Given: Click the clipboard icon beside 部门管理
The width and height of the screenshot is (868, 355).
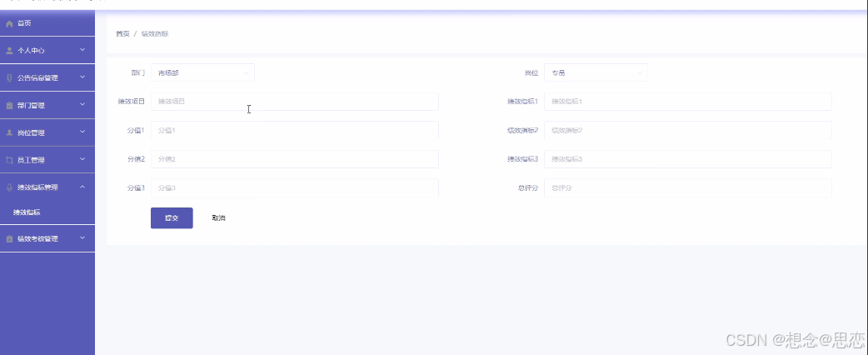Looking at the screenshot, I should pos(9,105).
